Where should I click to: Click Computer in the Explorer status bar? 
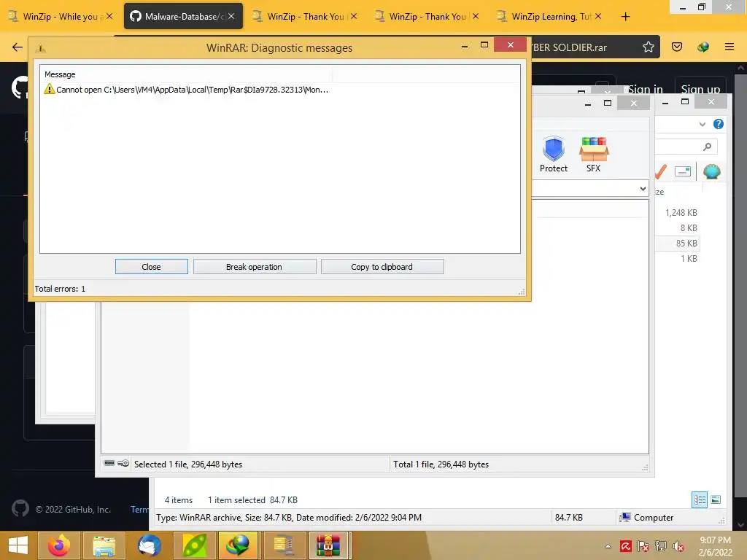pos(646,517)
